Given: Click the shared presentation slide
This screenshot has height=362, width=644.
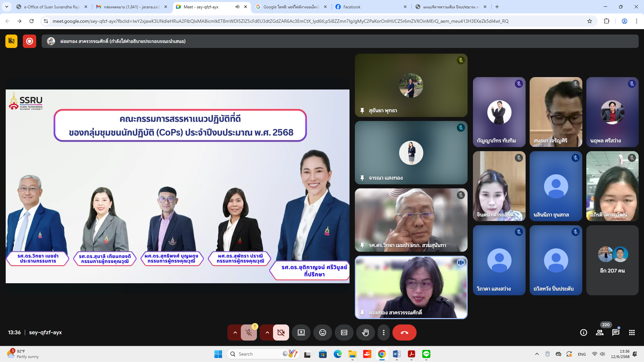Looking at the screenshot, I should pos(177,186).
